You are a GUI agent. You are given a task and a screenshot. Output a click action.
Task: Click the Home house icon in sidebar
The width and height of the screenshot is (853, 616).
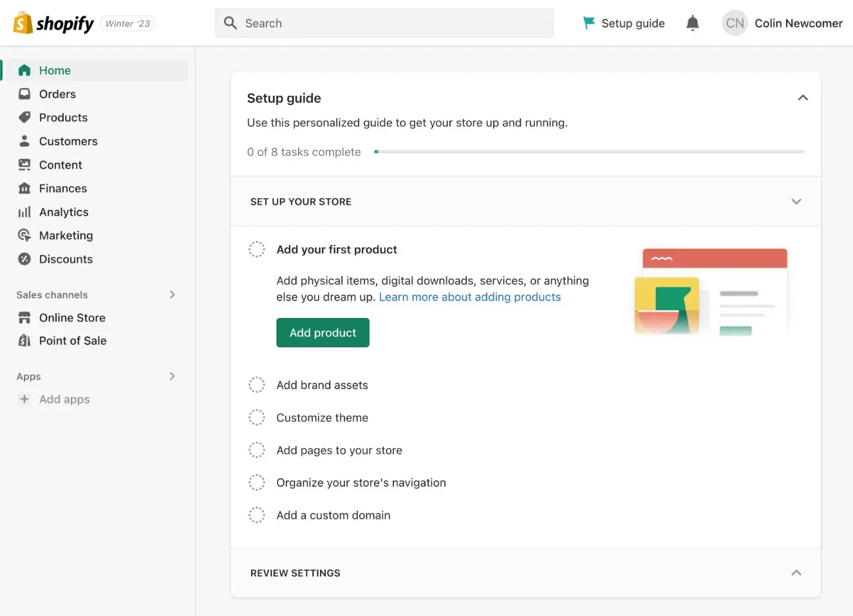click(x=24, y=70)
